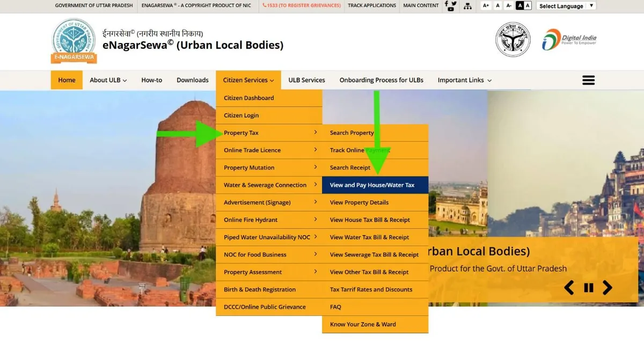Open the Facebook social icon

pos(447,4)
